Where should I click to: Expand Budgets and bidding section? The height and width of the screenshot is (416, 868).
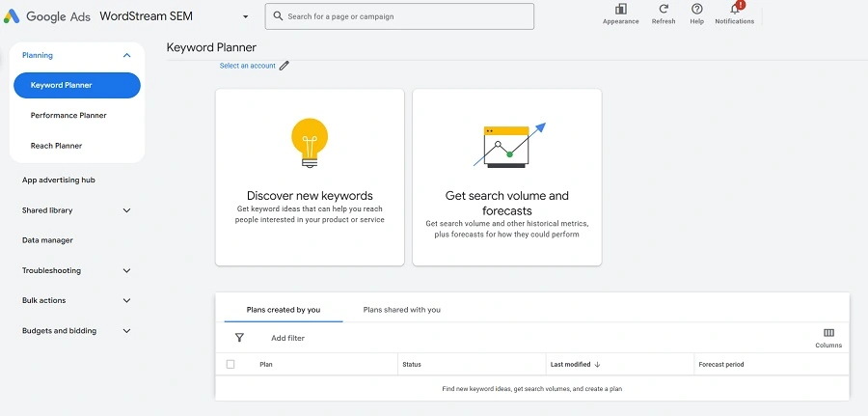pyautogui.click(x=126, y=331)
